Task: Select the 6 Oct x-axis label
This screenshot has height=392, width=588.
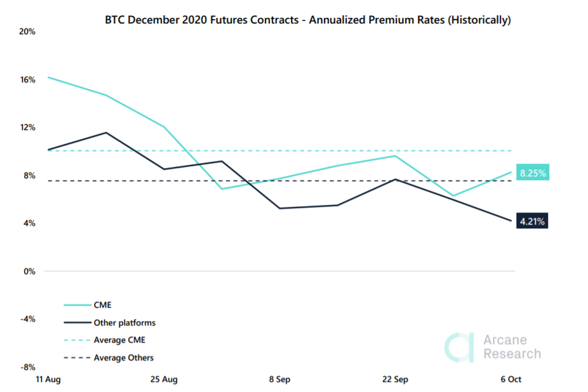Action: (511, 379)
